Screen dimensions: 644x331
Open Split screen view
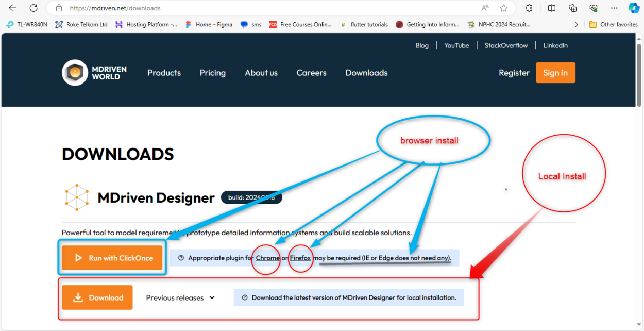tap(552, 8)
